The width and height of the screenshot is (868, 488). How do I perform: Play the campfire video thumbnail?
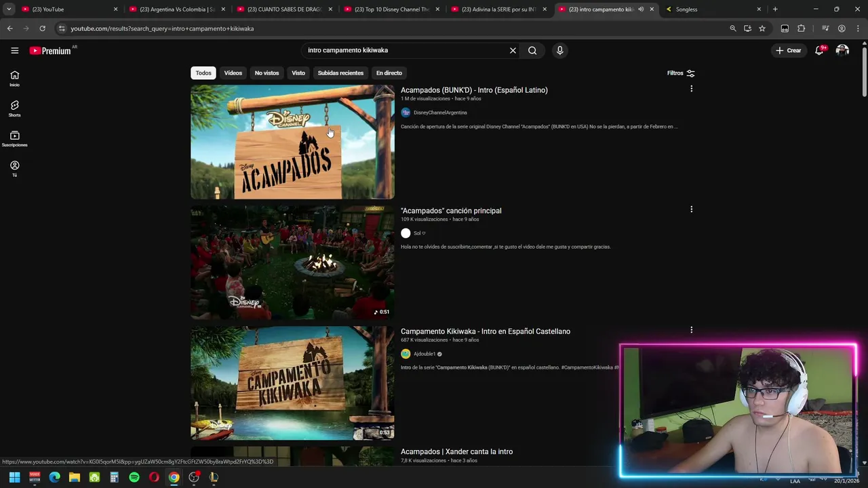[x=292, y=262]
